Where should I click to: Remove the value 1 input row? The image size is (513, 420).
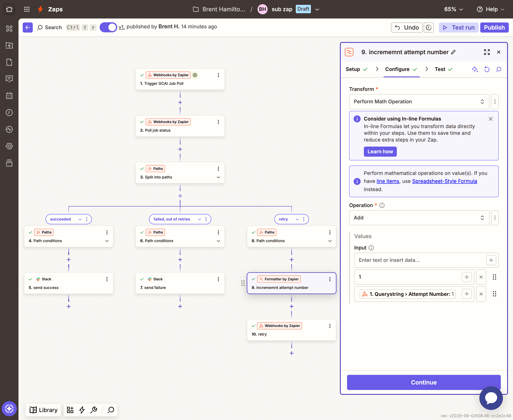click(x=481, y=277)
